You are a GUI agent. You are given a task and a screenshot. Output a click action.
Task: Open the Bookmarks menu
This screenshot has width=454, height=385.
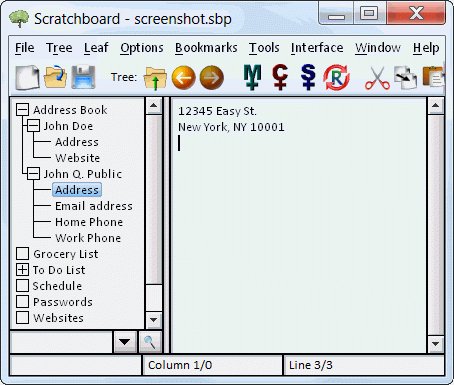click(206, 48)
